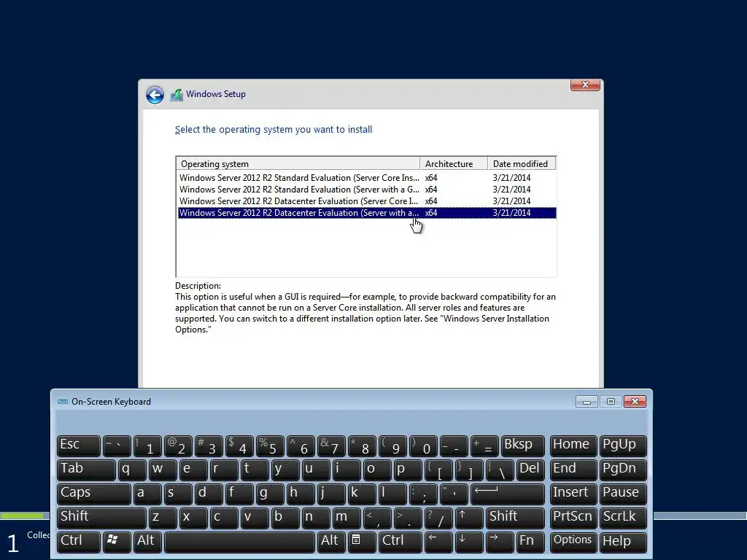This screenshot has height=560, width=747.
Task: Toggle the Caps lock key
Action: coord(94,494)
